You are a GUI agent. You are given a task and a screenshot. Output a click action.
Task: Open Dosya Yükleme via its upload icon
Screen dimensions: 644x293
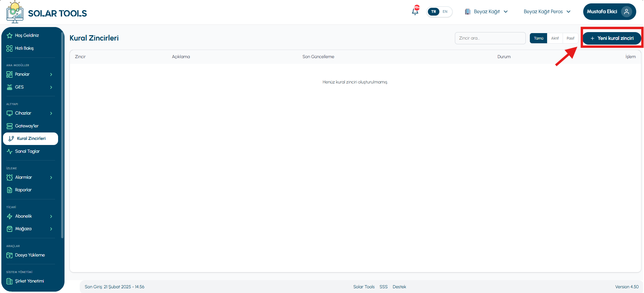point(9,255)
